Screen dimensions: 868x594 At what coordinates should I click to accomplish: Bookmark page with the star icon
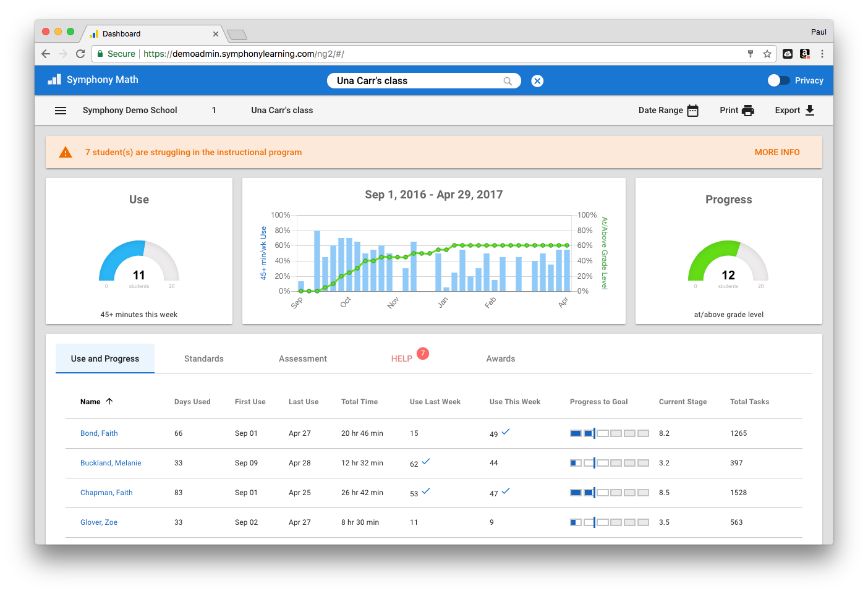[767, 54]
